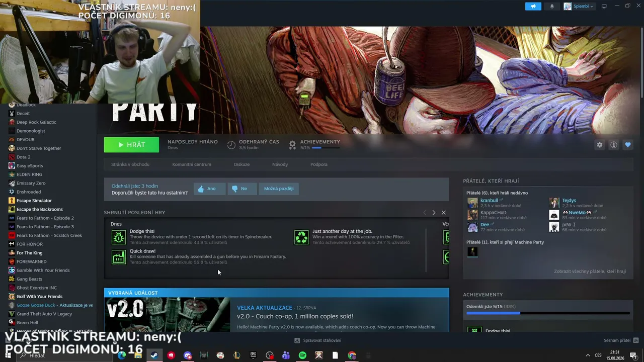Open friend NweMo's profile

[577, 213]
